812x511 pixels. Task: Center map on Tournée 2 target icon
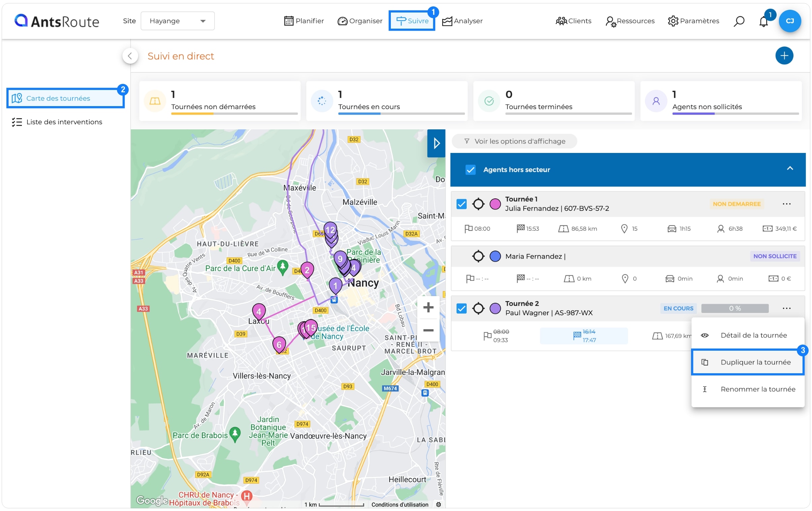(478, 309)
